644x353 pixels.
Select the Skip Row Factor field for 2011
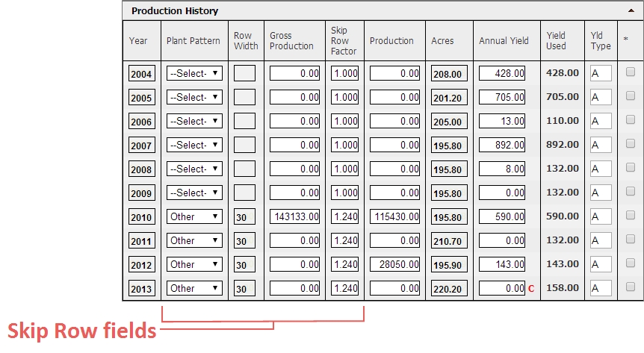344,240
